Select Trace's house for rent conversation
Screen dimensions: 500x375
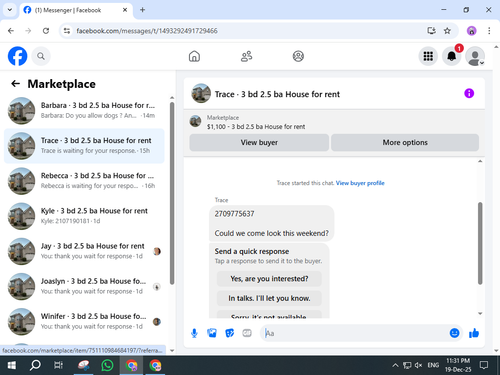[84, 146]
